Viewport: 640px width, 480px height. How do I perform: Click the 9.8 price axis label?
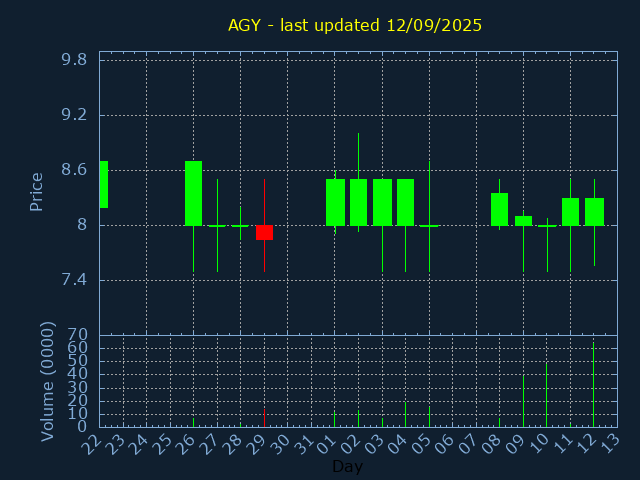coord(74,60)
